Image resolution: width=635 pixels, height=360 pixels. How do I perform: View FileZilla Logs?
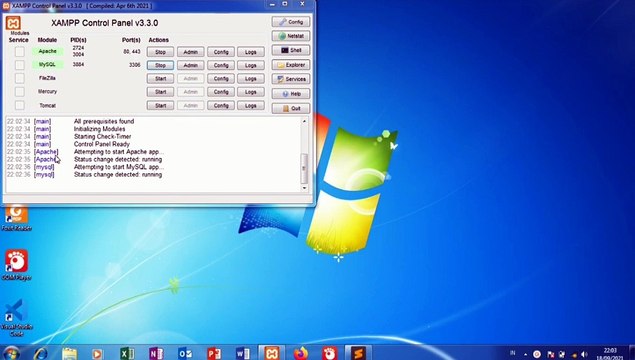pos(251,79)
